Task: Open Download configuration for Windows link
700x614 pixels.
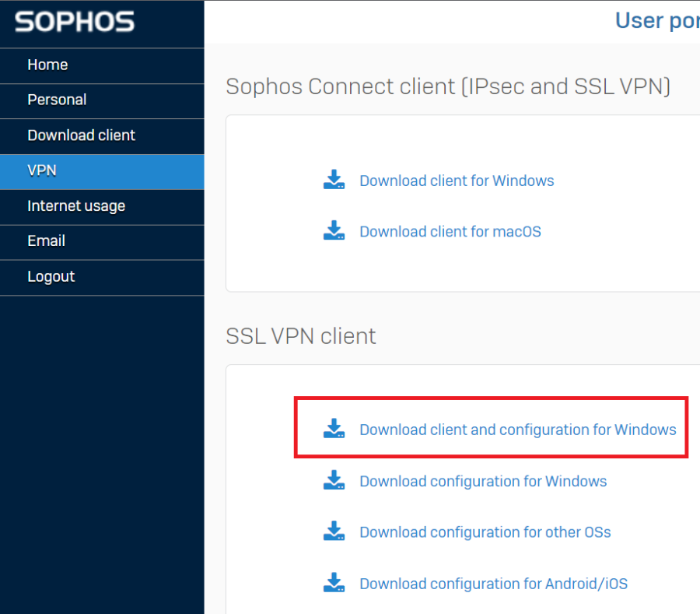Action: coord(483,481)
